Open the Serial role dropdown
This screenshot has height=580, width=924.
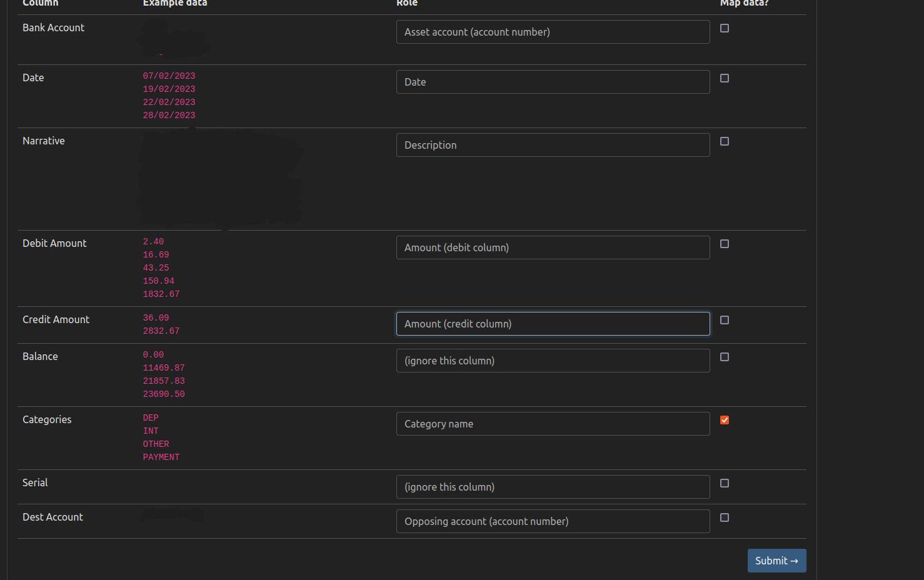(x=553, y=487)
